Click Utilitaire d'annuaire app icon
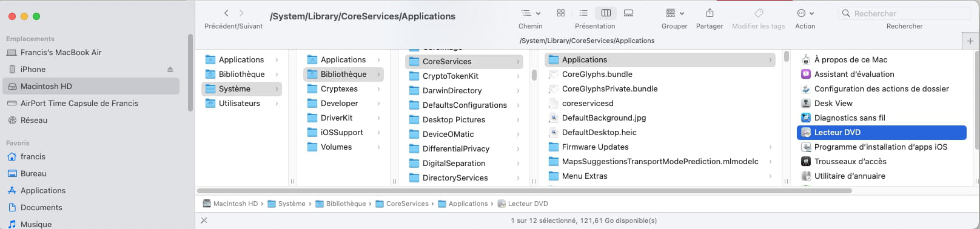Screen dimensions: 980x229 (x=806, y=176)
